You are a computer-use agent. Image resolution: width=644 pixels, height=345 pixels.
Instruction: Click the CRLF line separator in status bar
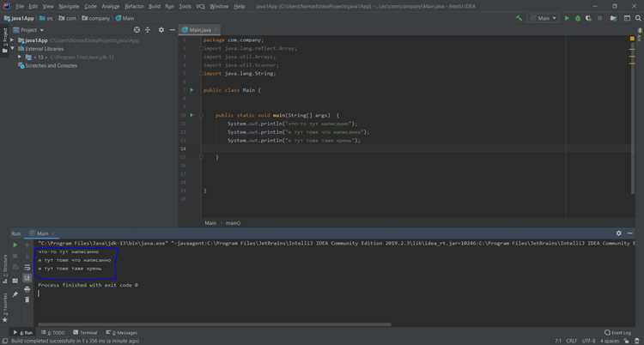tap(571, 341)
